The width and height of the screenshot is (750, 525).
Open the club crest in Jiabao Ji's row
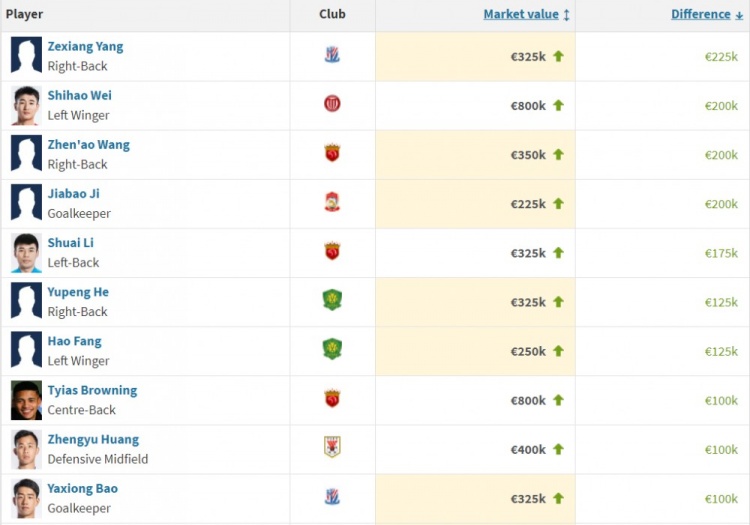tap(332, 202)
